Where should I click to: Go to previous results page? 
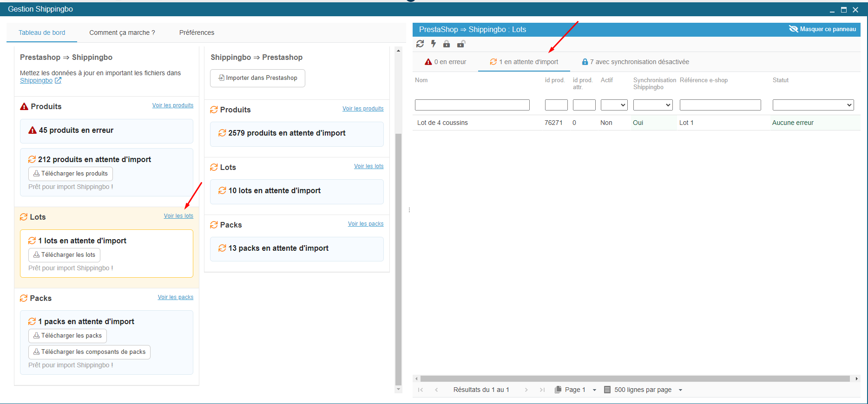(436, 390)
